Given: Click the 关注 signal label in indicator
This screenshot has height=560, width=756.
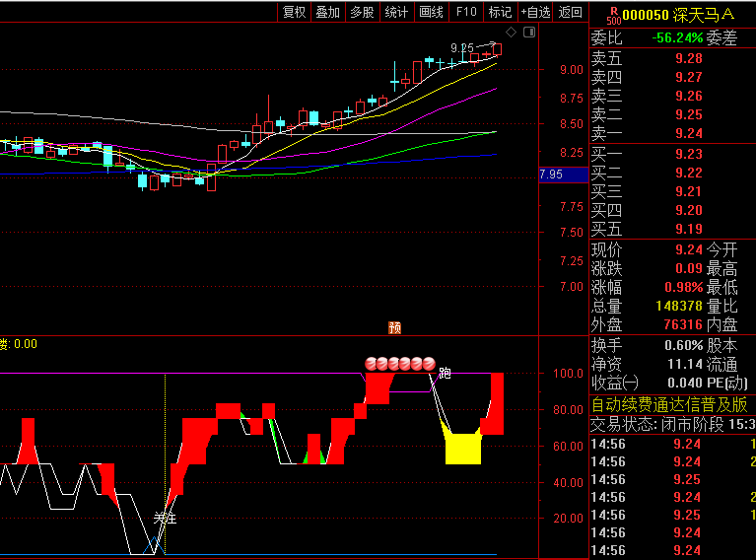Looking at the screenshot, I should pyautogui.click(x=165, y=519).
